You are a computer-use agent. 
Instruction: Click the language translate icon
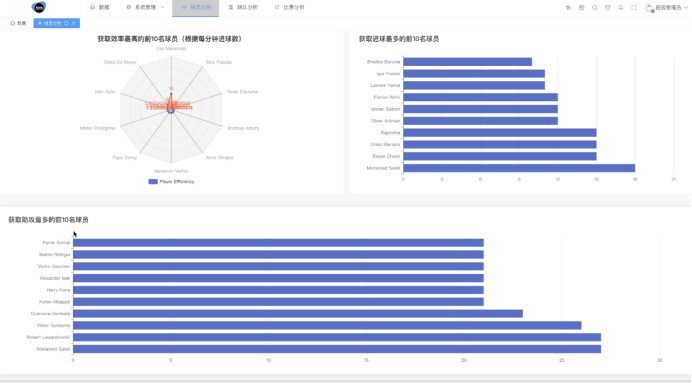coord(568,8)
